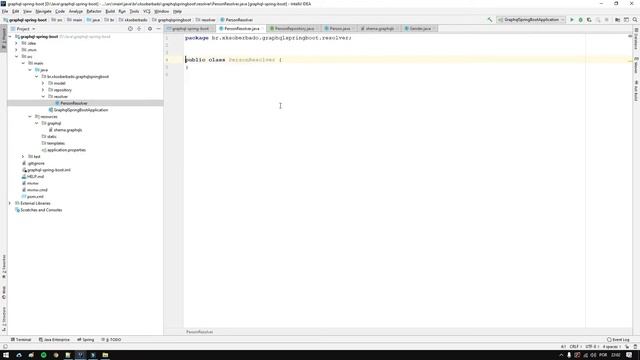Switch to PersonRepository.java tab

pos(293,29)
